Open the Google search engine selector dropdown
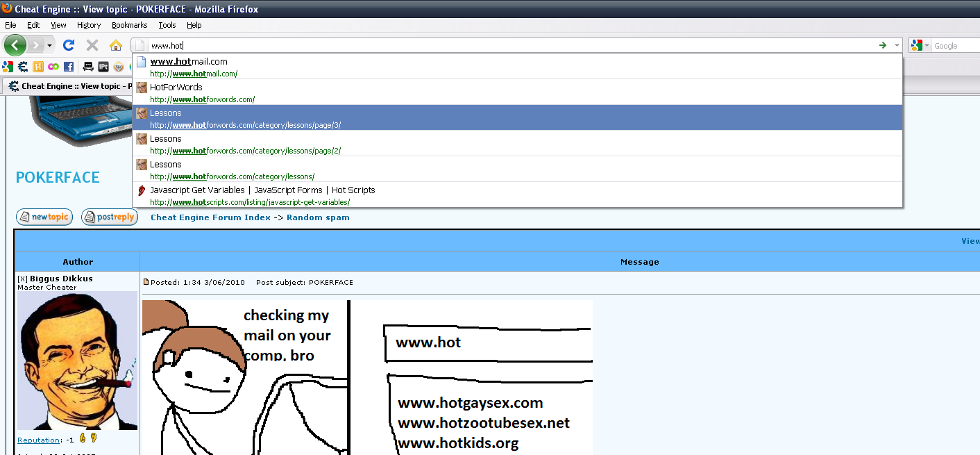Image resolution: width=980 pixels, height=455 pixels. point(920,46)
